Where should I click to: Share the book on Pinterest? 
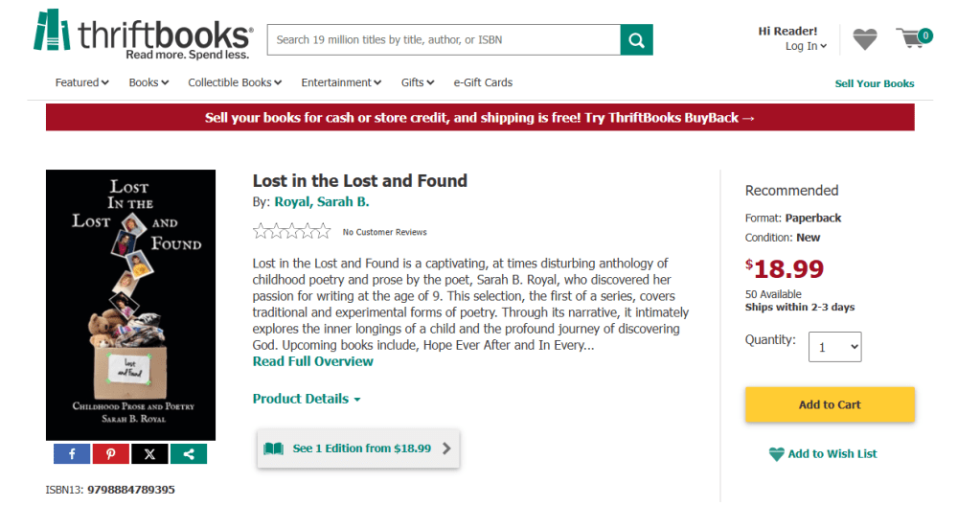click(111, 453)
